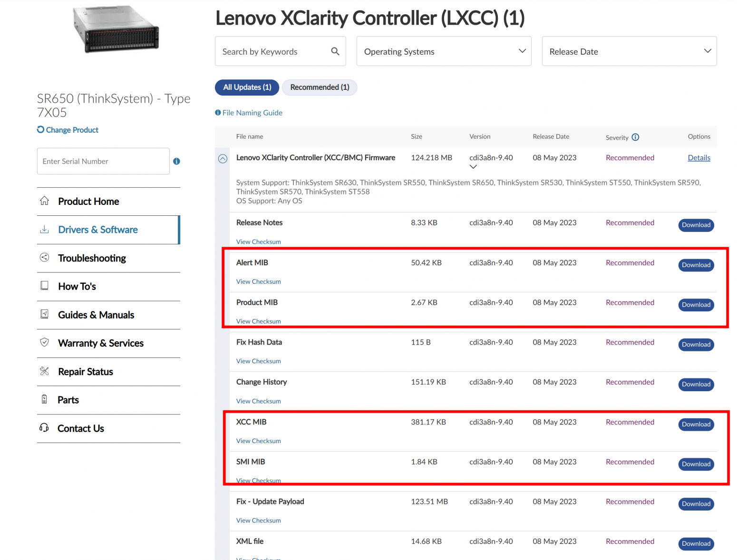Screen dimensions: 737x560
Task: Download the XML file
Action: coord(696,544)
